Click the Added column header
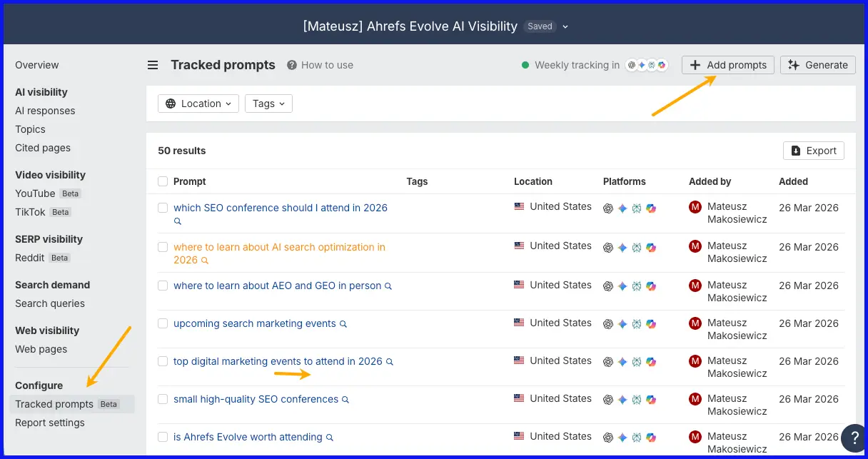This screenshot has height=459, width=868. [x=794, y=181]
